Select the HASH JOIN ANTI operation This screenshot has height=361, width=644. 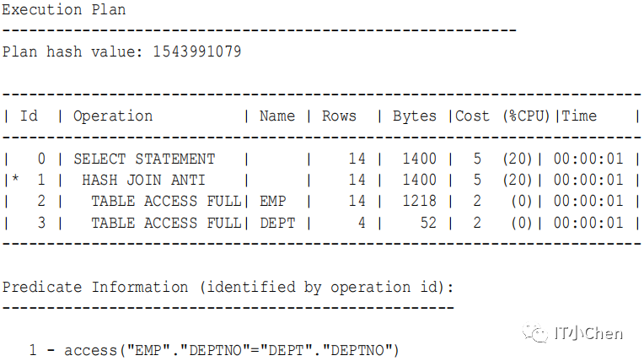point(143,180)
